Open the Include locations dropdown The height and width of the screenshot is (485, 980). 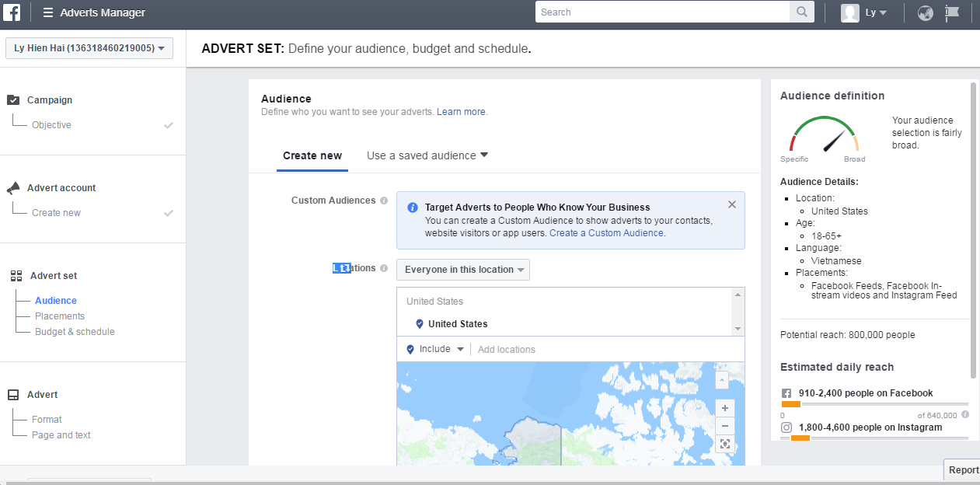click(435, 350)
